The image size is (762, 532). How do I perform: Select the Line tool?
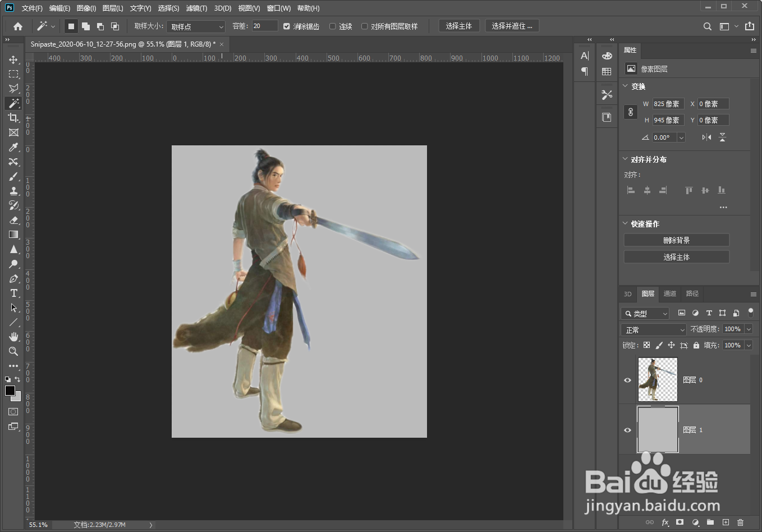13,322
